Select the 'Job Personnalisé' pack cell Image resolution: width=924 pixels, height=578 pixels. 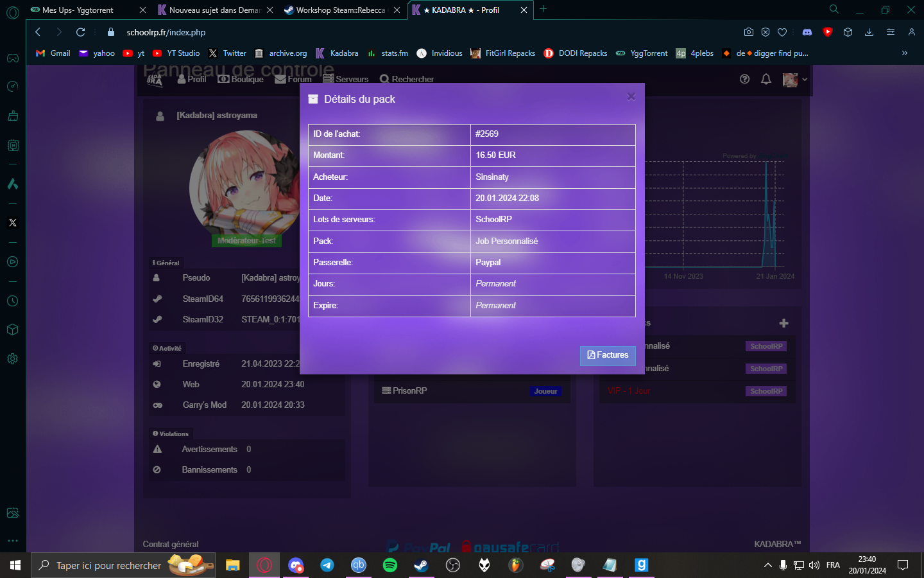point(553,241)
